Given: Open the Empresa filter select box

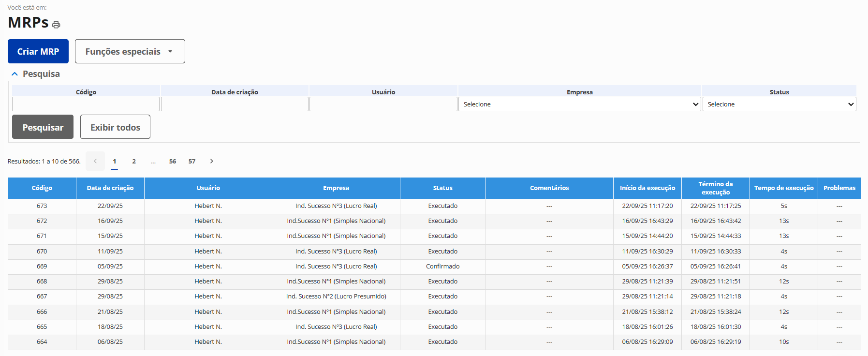Looking at the screenshot, I should pyautogui.click(x=579, y=104).
